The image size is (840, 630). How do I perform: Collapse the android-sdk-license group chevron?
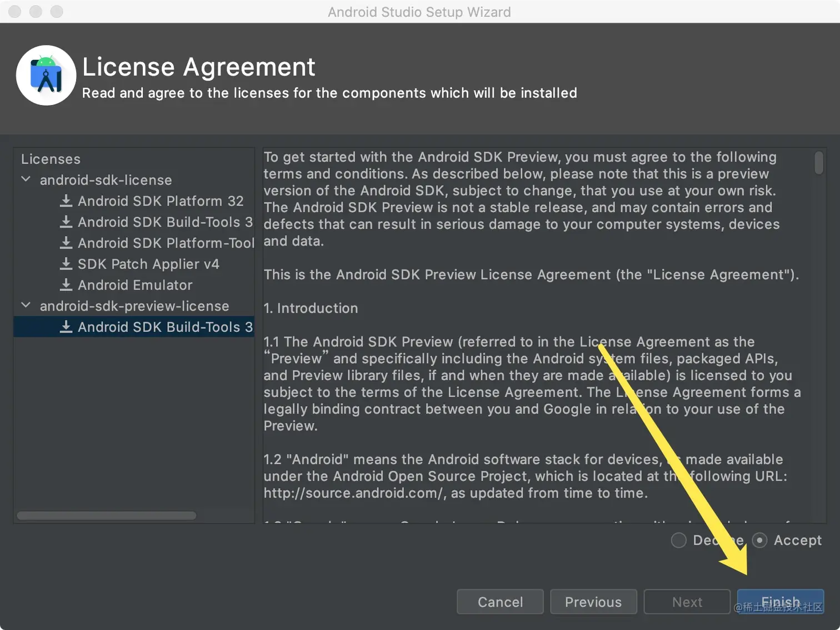point(26,179)
